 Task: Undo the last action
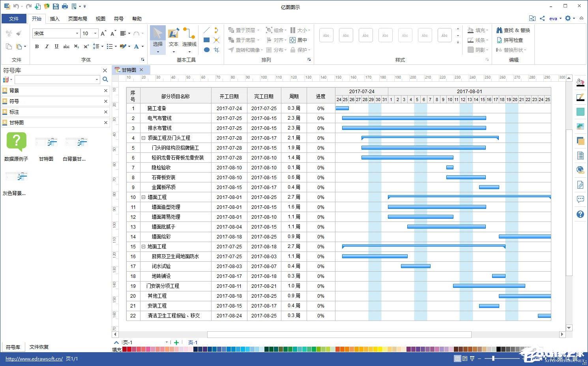[x=16, y=6]
